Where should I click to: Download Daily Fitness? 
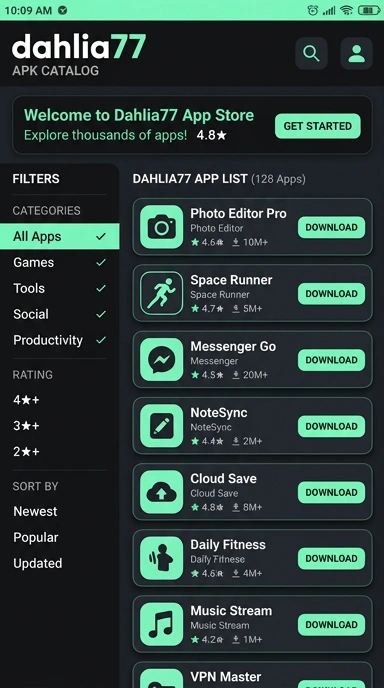pyautogui.click(x=331, y=559)
